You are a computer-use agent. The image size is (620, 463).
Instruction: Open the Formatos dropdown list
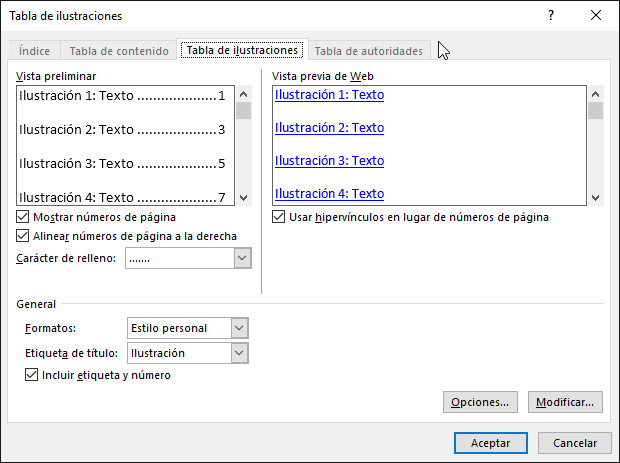[238, 328]
